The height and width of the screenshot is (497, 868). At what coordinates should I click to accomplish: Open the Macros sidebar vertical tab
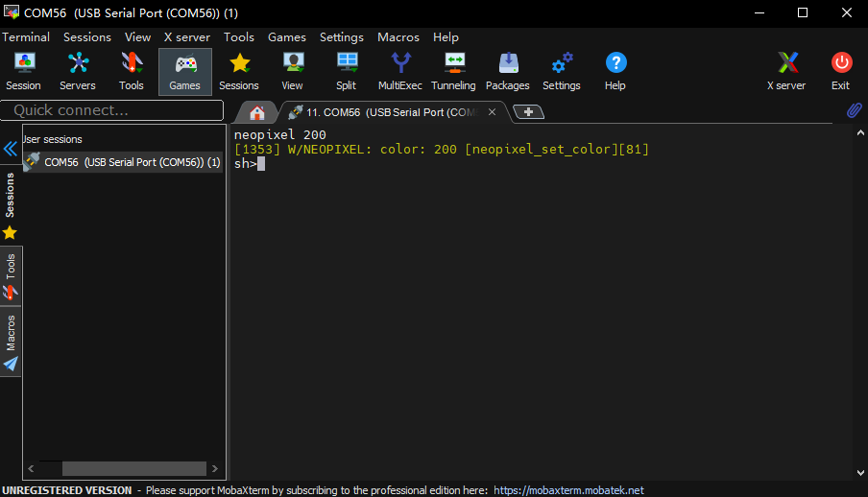11,341
